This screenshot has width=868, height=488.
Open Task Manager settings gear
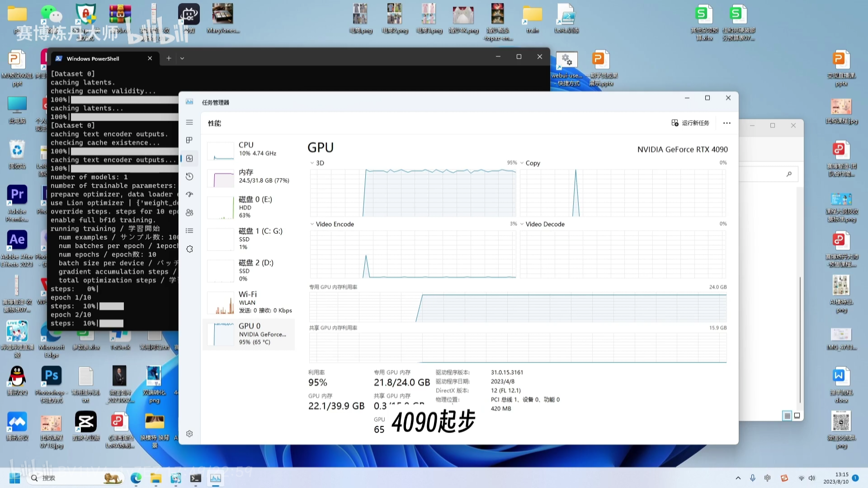tap(189, 433)
